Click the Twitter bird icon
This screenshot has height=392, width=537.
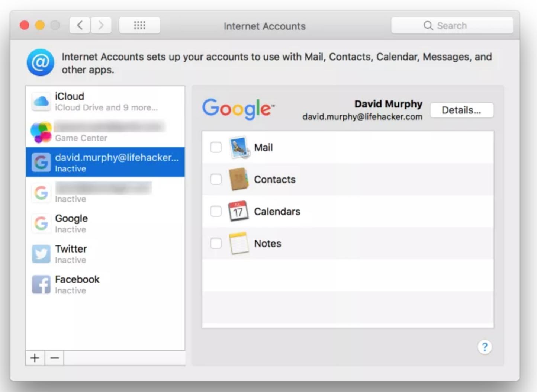[41, 254]
